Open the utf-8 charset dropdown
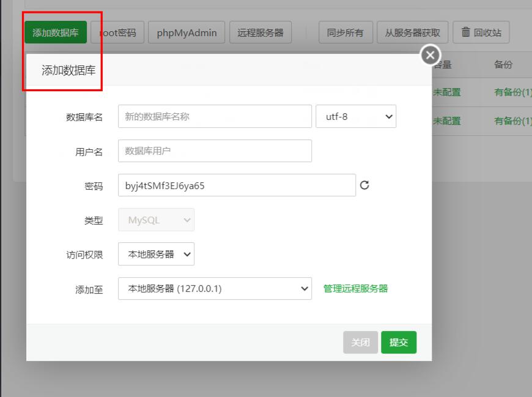Viewport: 532px width, 397px height. click(x=356, y=116)
